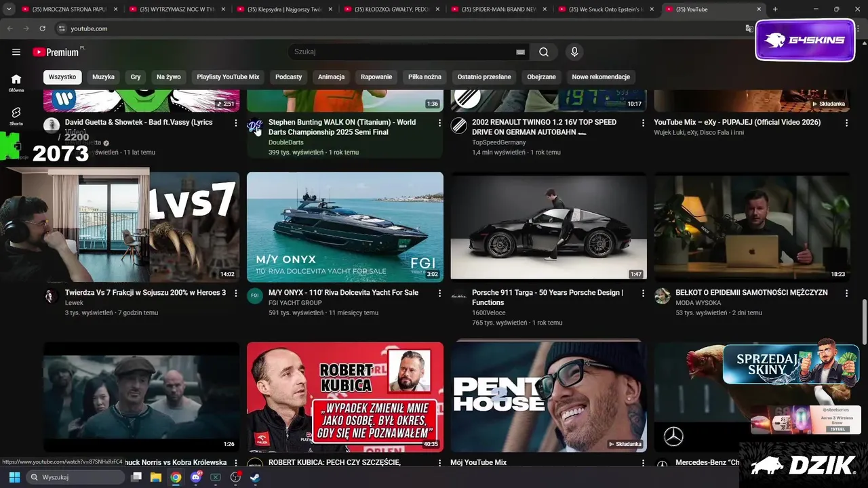Select the Wszystko filter chip
The image size is (868, 488).
62,77
